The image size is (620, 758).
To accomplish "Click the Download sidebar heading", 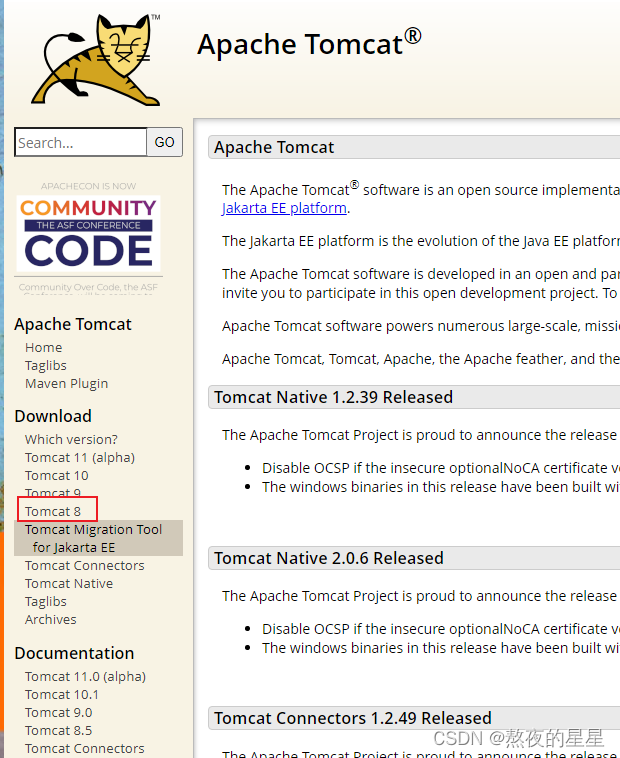I will [53, 416].
